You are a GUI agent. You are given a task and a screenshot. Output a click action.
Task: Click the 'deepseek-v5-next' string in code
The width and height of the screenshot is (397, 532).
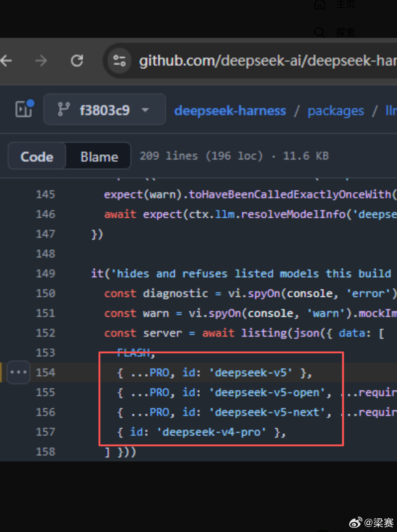click(267, 413)
